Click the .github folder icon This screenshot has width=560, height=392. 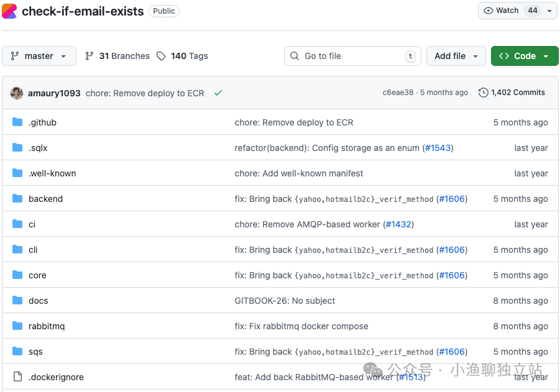[17, 122]
